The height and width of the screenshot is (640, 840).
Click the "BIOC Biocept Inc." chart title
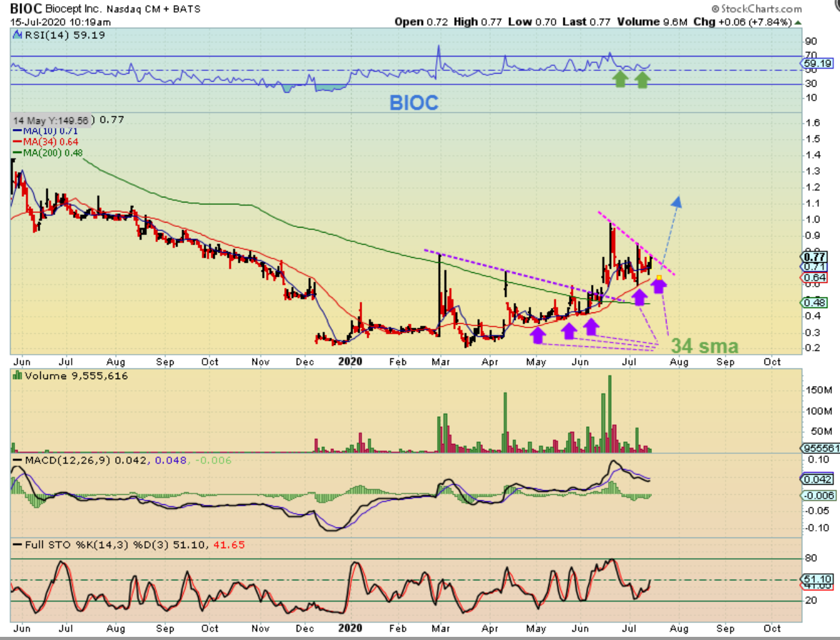[57, 9]
